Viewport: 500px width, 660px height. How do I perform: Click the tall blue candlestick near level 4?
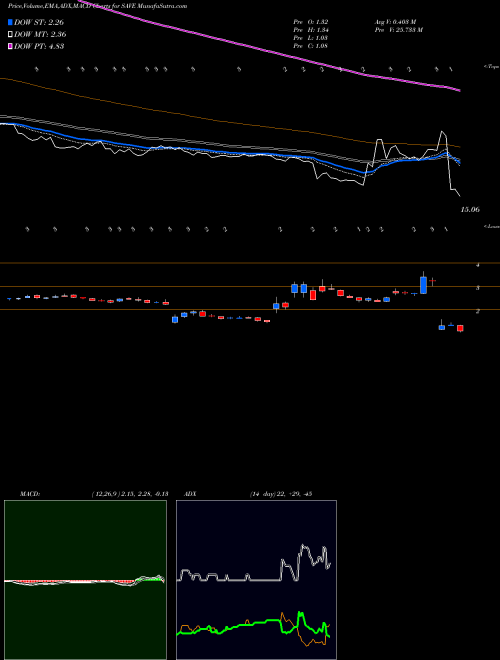(x=423, y=285)
